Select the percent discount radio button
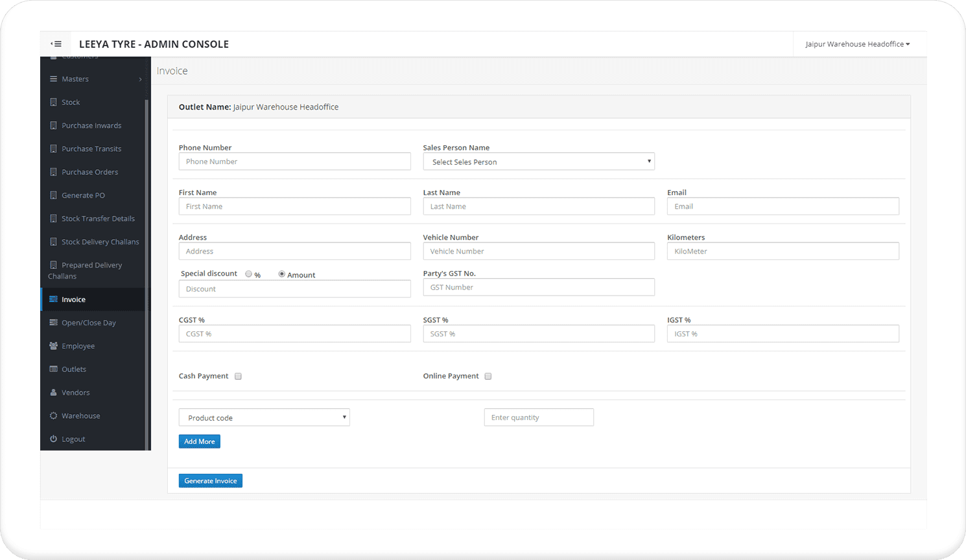The width and height of the screenshot is (966, 560). click(x=248, y=274)
